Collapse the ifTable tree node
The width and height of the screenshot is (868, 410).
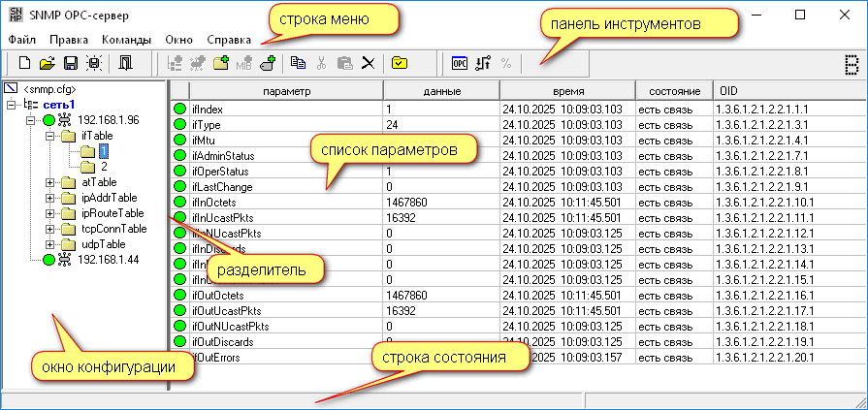(x=50, y=137)
